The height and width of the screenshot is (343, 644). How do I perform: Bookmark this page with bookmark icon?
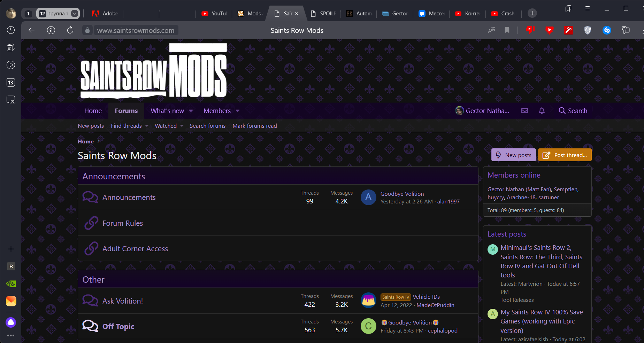[507, 30]
